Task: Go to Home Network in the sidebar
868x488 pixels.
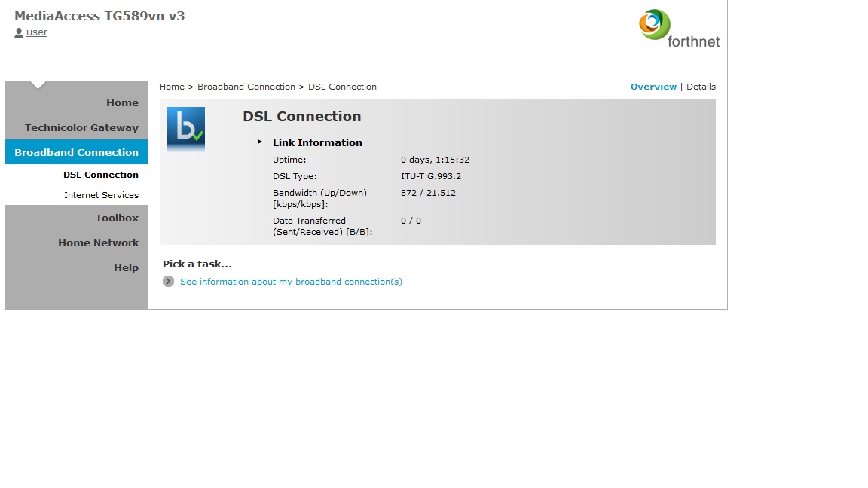Action: pos(98,242)
